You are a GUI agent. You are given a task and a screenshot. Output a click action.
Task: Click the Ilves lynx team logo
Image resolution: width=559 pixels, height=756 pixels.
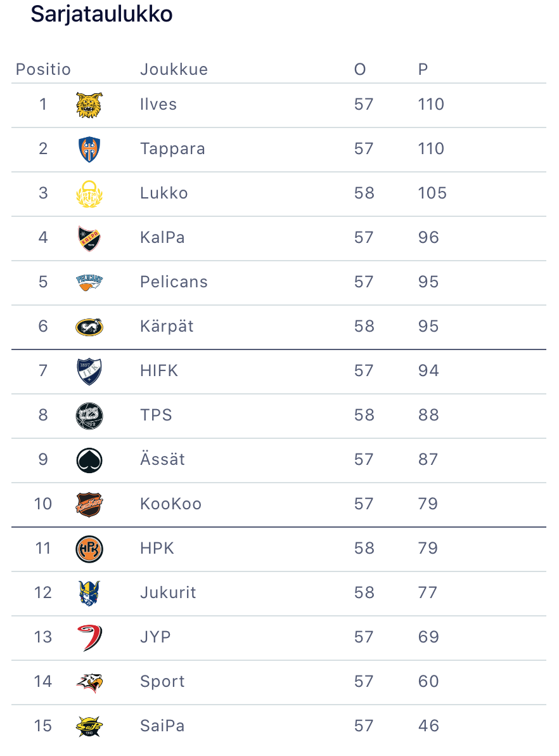(89, 105)
